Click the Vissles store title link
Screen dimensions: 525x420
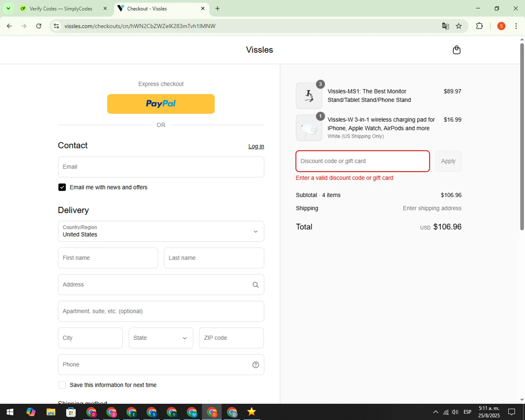[259, 50]
